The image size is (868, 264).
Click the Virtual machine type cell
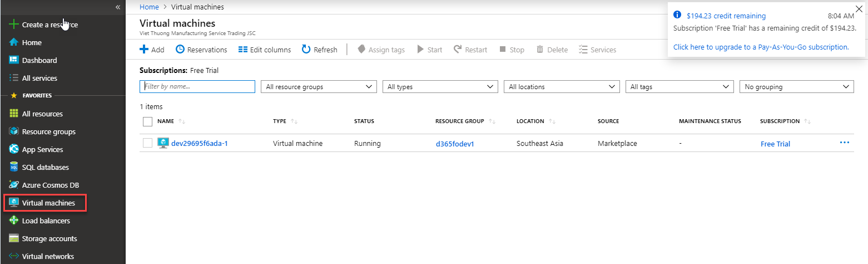[298, 143]
